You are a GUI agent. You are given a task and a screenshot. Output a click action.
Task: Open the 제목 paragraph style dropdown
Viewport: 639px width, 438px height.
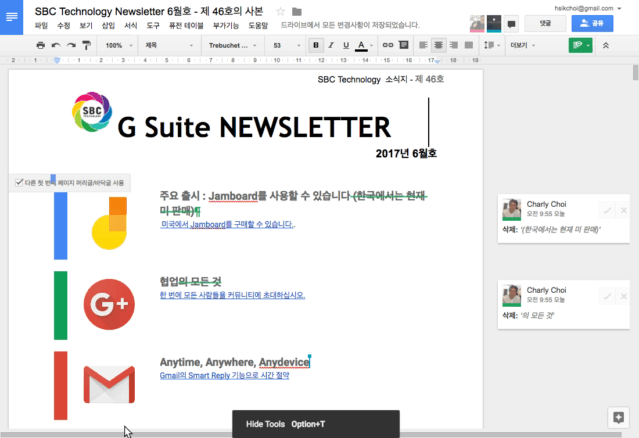tap(169, 45)
